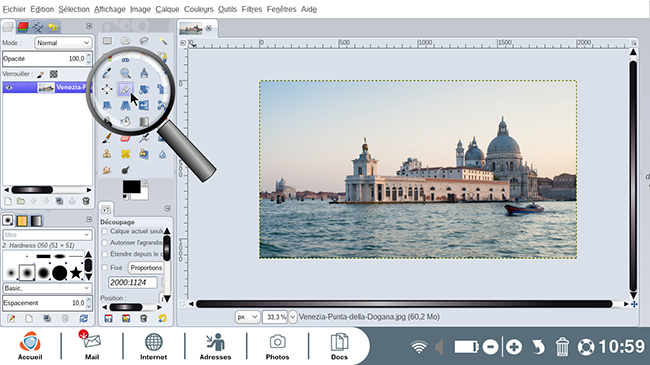The height and width of the screenshot is (365, 650).
Task: Select the Dodge/Burn tool
Action: click(x=125, y=170)
